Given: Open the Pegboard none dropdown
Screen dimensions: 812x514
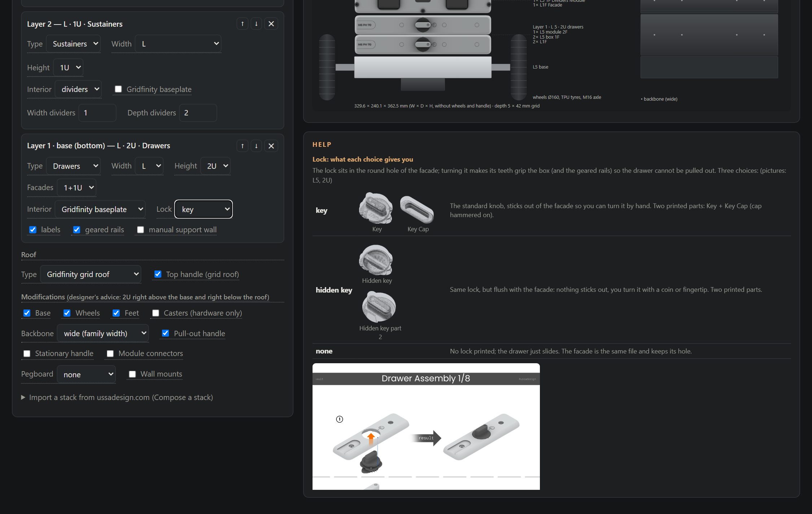Looking at the screenshot, I should pos(86,374).
